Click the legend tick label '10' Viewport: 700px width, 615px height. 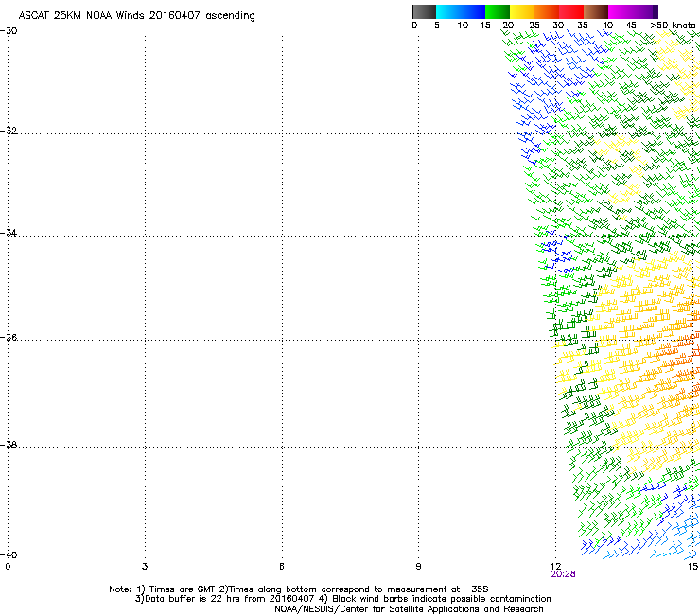(x=463, y=26)
